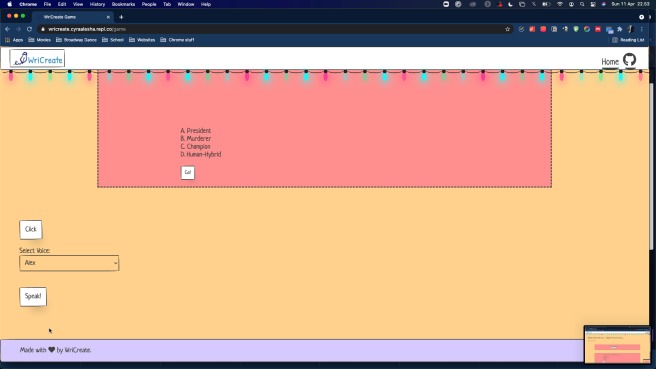Image resolution: width=656 pixels, height=369 pixels.
Task: Click the site lock icon in the address bar
Action: click(43, 29)
